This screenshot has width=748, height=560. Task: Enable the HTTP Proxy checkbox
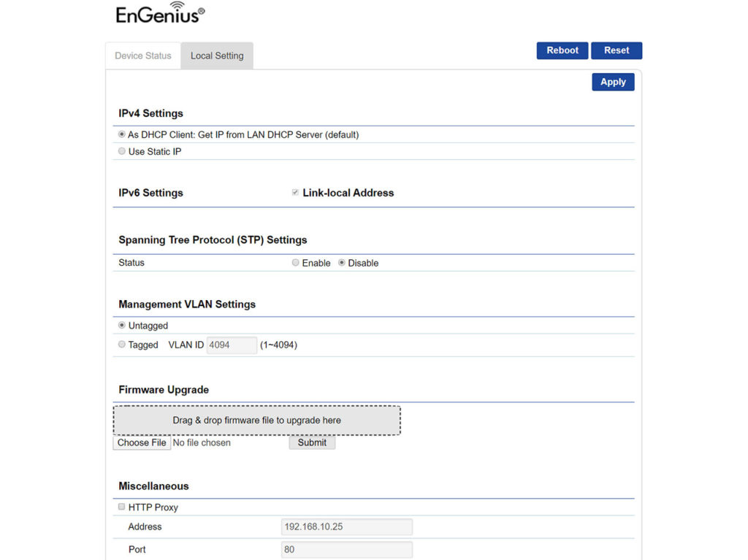tap(121, 506)
